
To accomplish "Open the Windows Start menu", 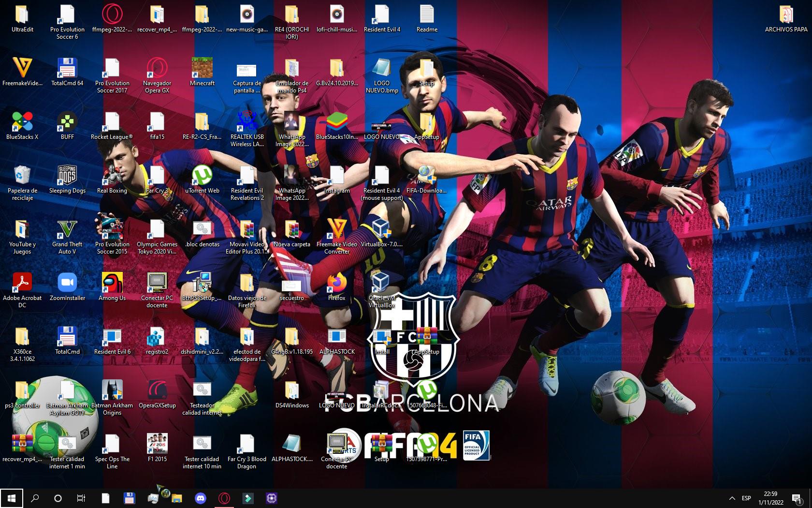I will pyautogui.click(x=12, y=498).
